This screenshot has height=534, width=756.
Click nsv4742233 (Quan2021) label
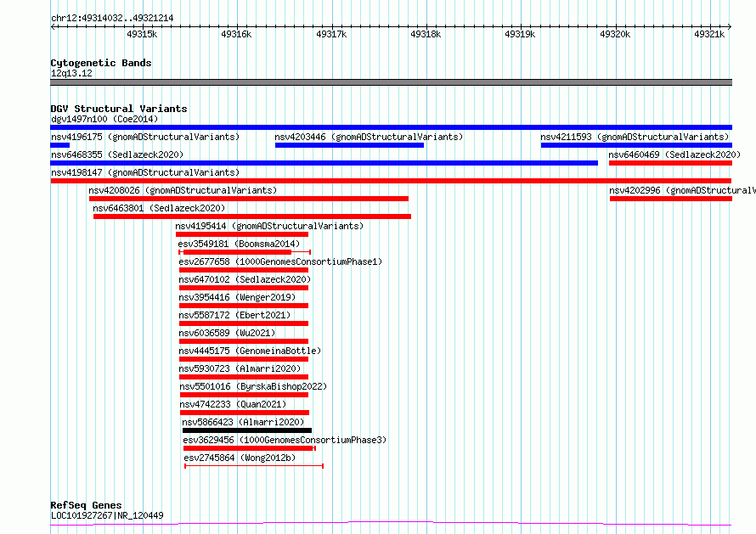(x=233, y=404)
